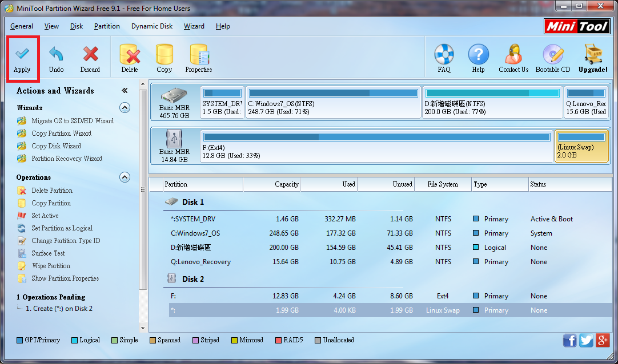Select the SYSTEM_DRV block in disk map
The image size is (618, 364).
point(222,102)
